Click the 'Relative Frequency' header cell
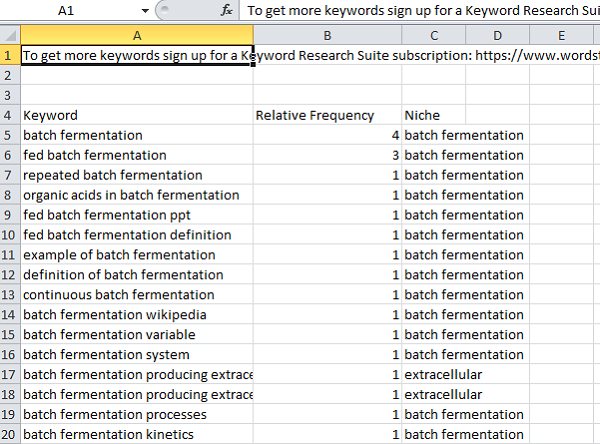 pyautogui.click(x=328, y=115)
